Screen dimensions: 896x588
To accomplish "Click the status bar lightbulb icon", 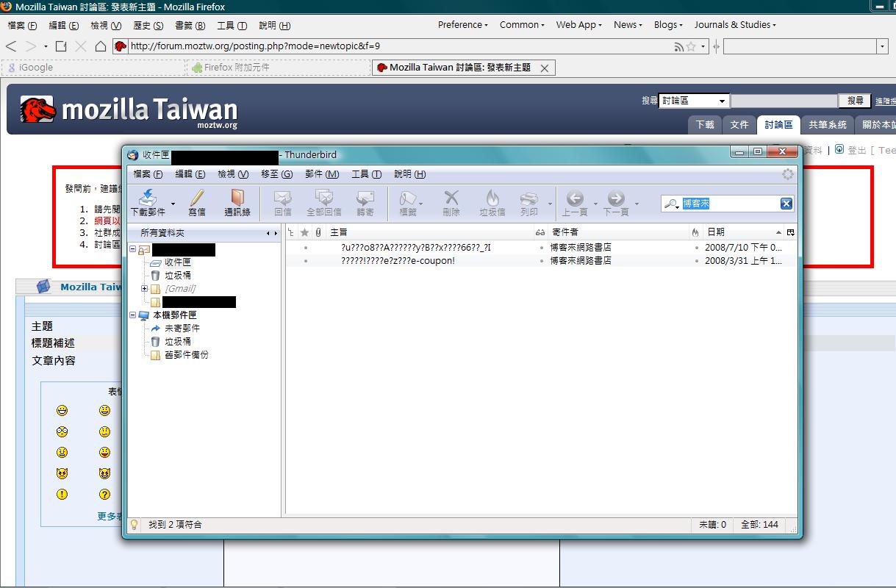I will pos(135,525).
